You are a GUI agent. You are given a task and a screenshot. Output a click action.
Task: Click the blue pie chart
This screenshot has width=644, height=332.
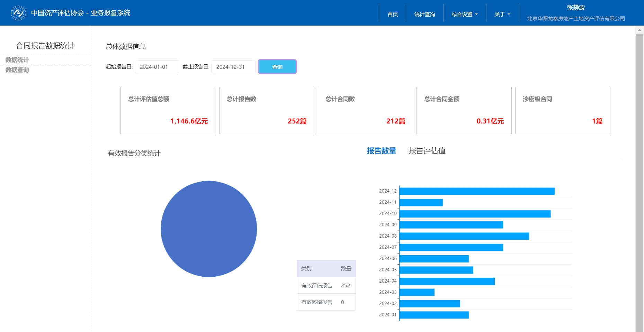(209, 229)
